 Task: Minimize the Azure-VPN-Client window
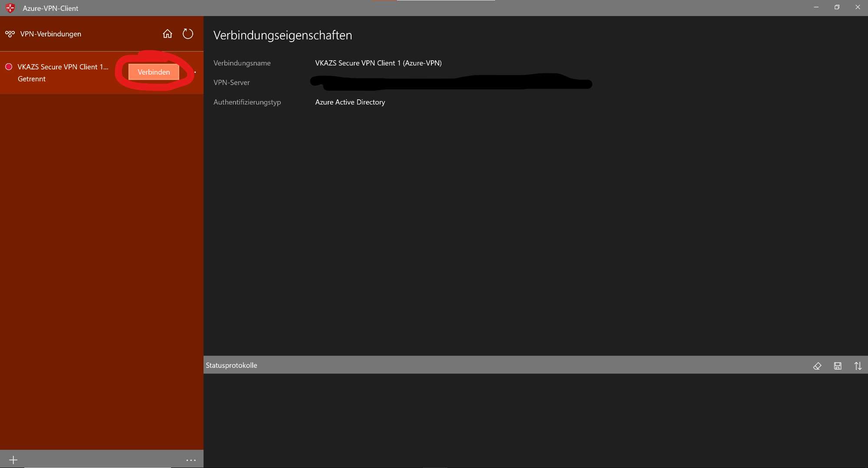pos(816,7)
